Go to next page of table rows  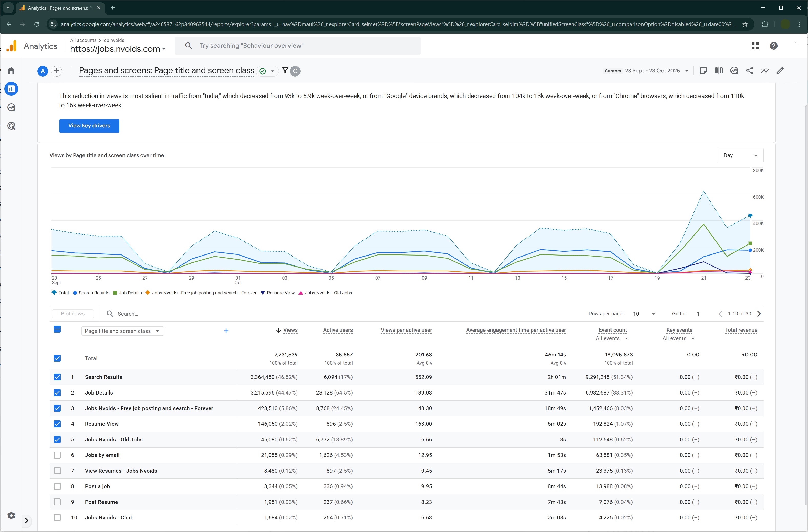[x=759, y=314]
